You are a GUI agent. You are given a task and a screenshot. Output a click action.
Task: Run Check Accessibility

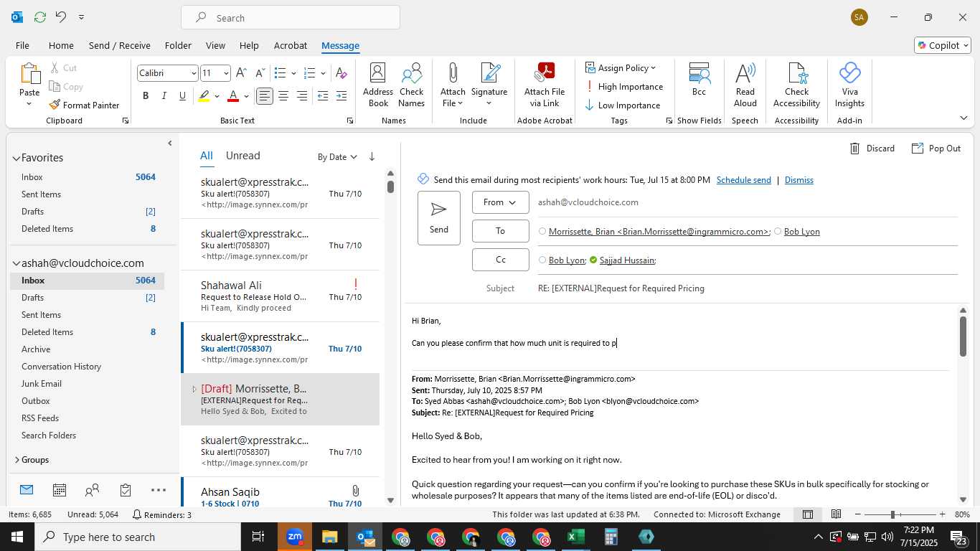coord(796,85)
